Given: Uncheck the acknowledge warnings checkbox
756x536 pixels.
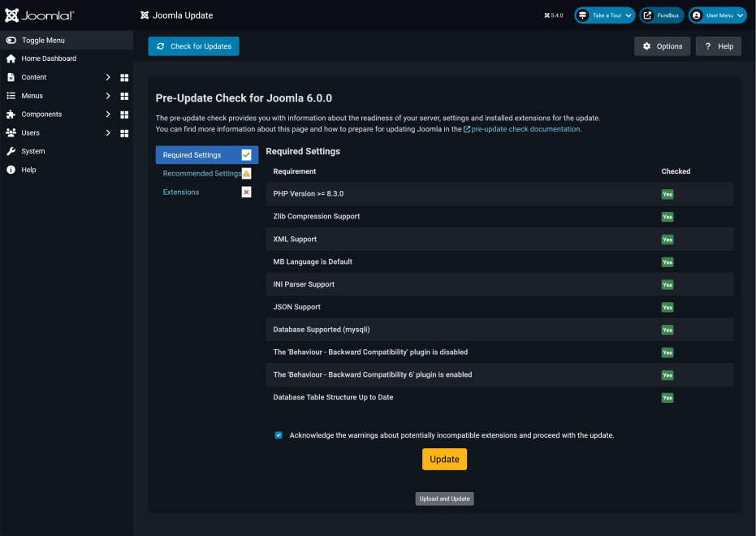Looking at the screenshot, I should click(x=279, y=435).
